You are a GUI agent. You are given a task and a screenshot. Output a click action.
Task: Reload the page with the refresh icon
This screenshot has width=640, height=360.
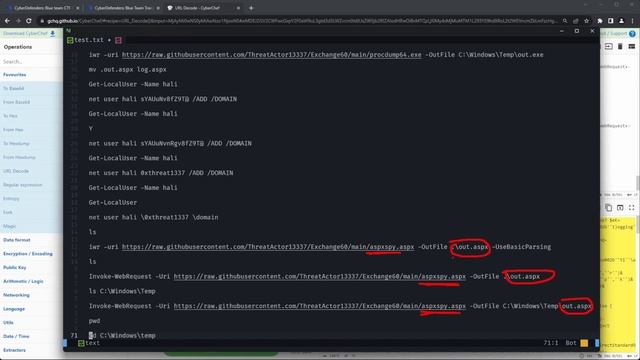pos(29,20)
